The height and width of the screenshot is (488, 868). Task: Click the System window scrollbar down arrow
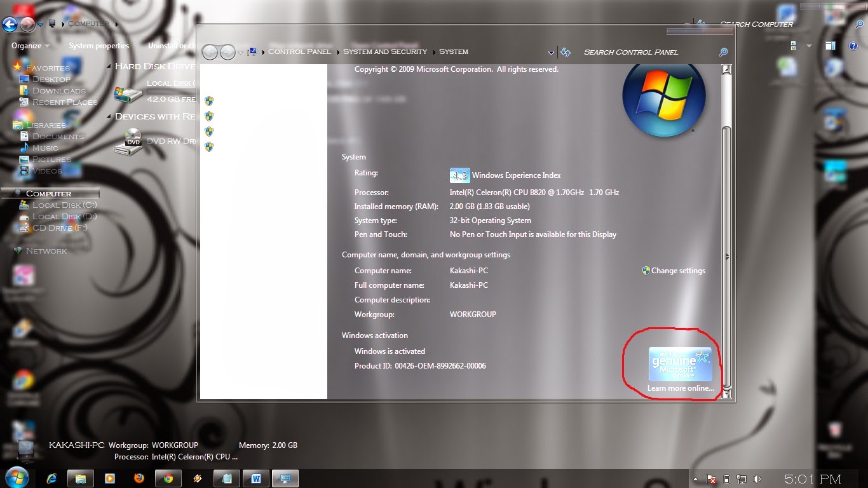[727, 394]
